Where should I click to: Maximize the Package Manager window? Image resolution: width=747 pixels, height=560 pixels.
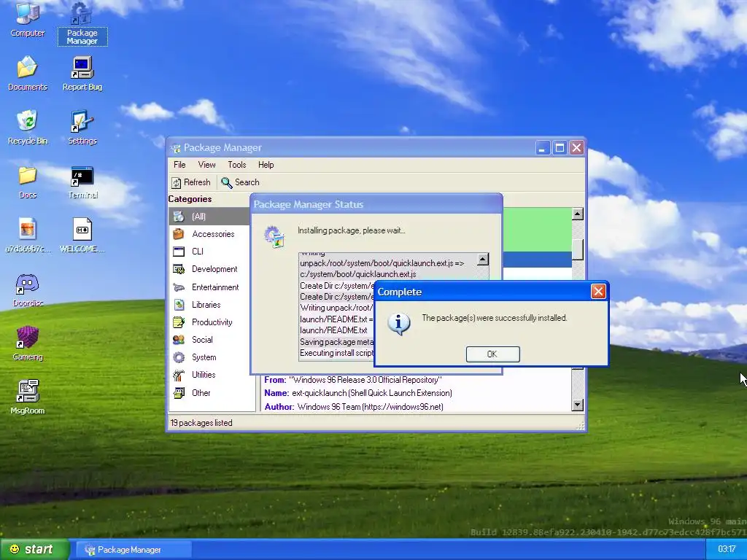point(560,148)
